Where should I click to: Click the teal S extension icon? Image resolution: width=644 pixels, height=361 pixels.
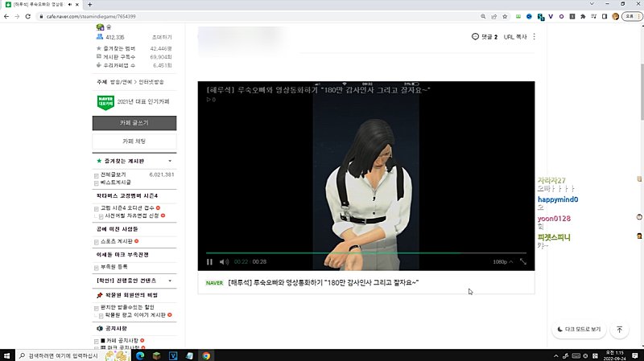tap(540, 17)
